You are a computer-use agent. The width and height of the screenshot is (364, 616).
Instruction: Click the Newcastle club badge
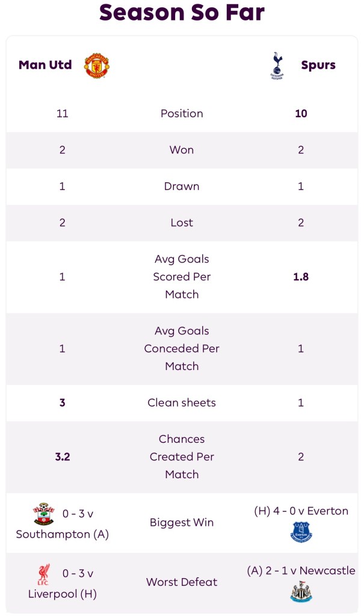click(301, 592)
